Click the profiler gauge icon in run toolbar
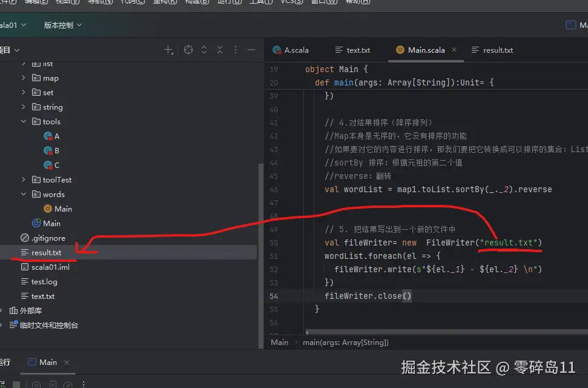Viewport: 588px width, 388px height. pyautogui.click(x=68, y=384)
